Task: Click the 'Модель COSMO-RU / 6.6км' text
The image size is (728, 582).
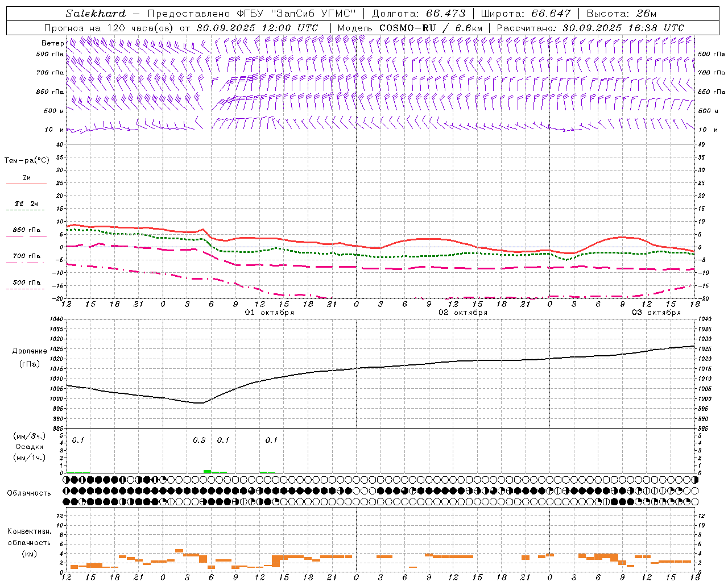Action: (x=409, y=28)
